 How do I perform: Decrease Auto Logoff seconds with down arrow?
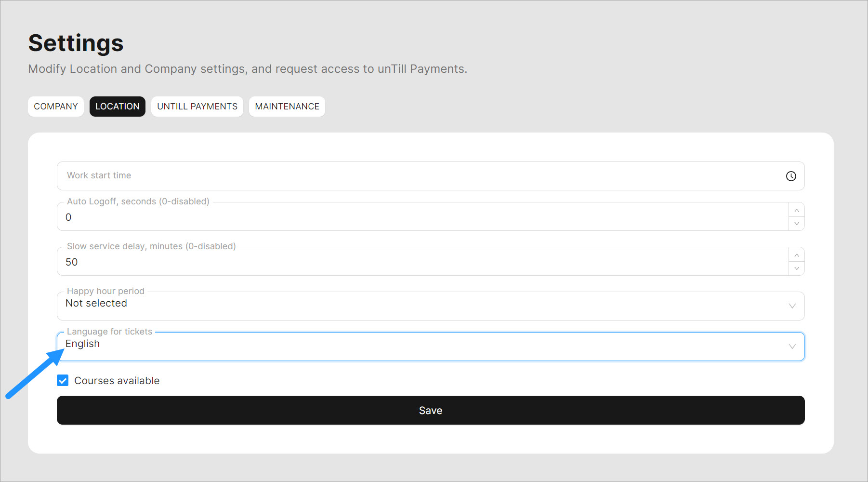797,224
